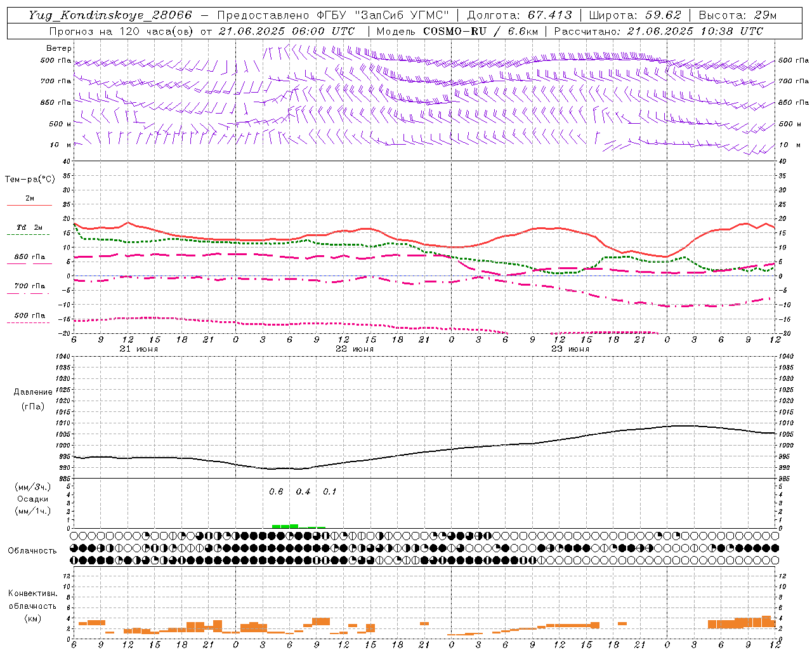Click the (км) unit under convective cloudiness
Screen dimensions: 812x650
coord(32,618)
